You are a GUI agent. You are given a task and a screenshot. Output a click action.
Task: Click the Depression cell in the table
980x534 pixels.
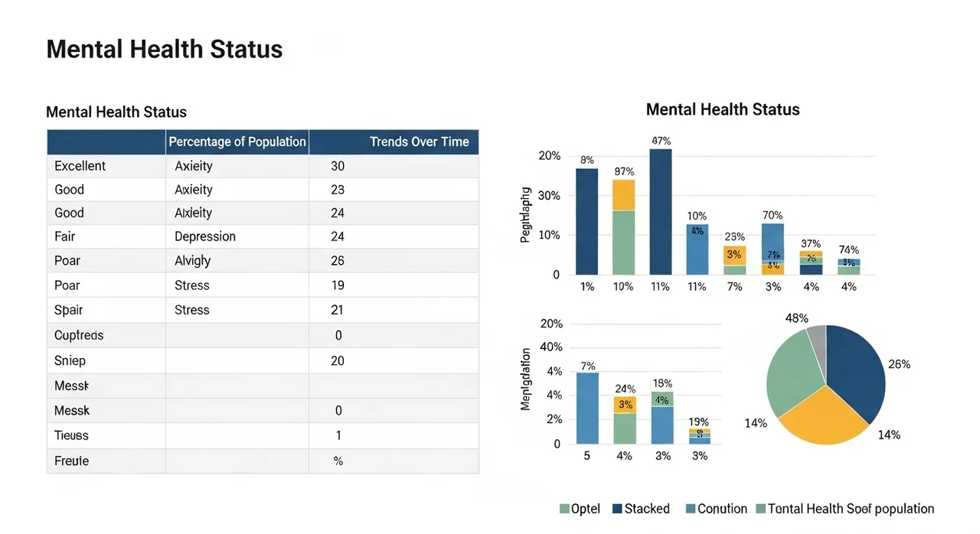pyautogui.click(x=205, y=236)
